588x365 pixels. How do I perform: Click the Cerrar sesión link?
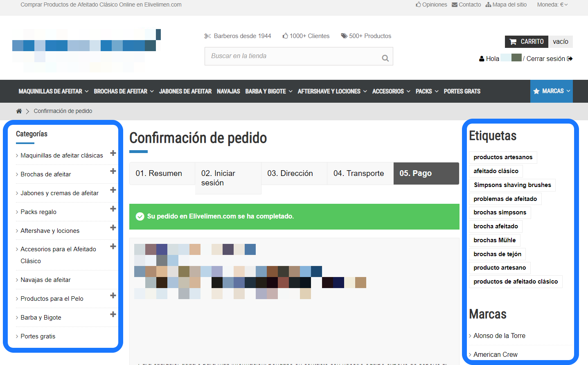pyautogui.click(x=546, y=59)
